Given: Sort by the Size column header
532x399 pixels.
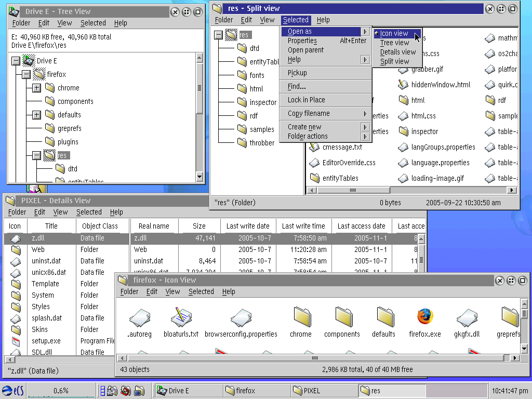Looking at the screenshot, I should [199, 226].
